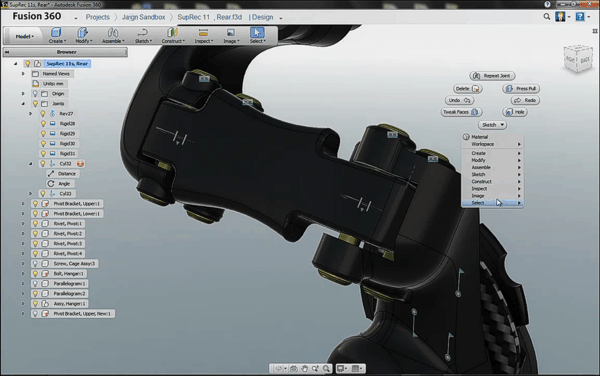Click the Assemble toolbar icon
600x376 pixels.
tap(113, 35)
